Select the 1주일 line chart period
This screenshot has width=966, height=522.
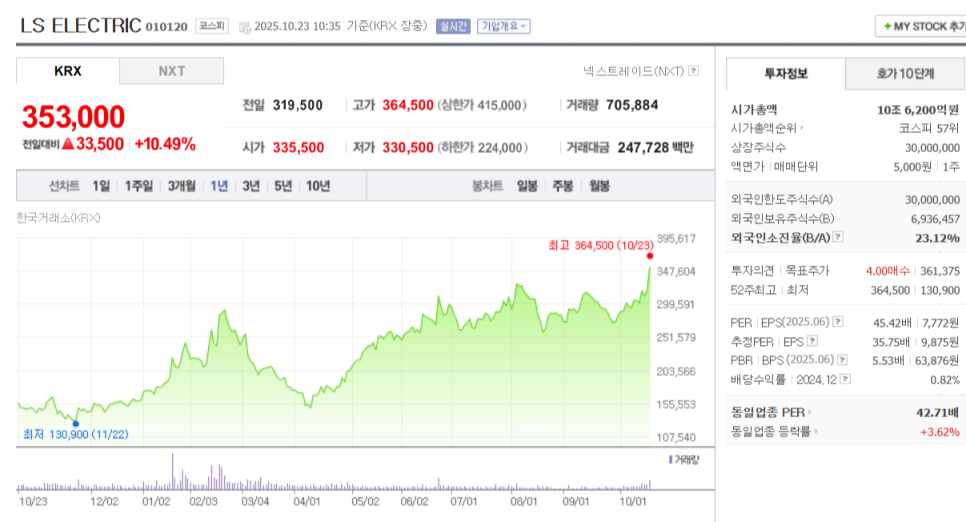[x=139, y=186]
